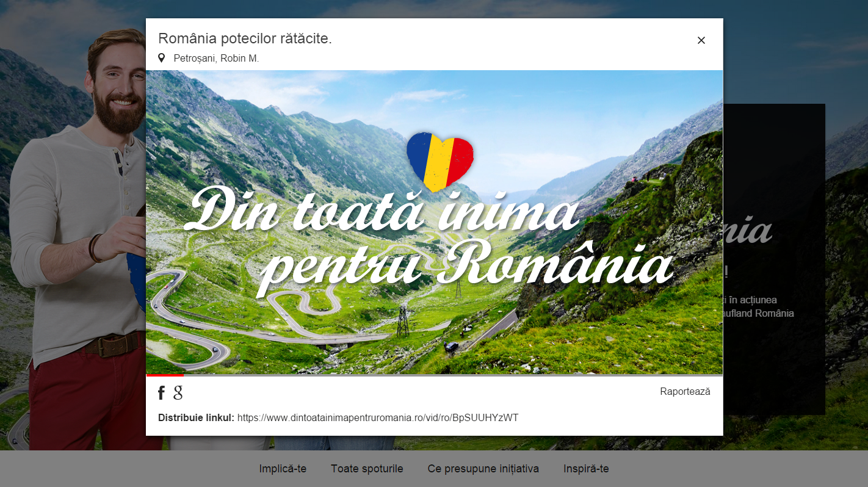
Task: Report the video using Raportează
Action: (685, 392)
